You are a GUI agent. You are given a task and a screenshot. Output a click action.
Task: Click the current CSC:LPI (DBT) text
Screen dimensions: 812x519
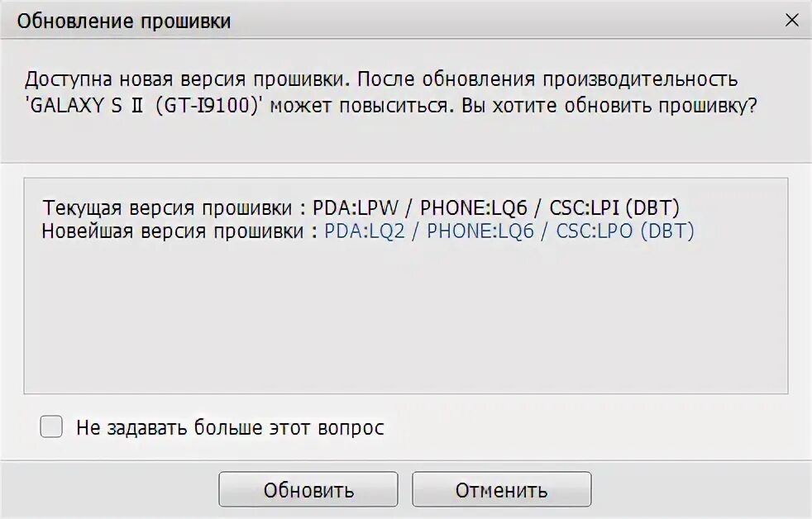pyautogui.click(x=614, y=208)
